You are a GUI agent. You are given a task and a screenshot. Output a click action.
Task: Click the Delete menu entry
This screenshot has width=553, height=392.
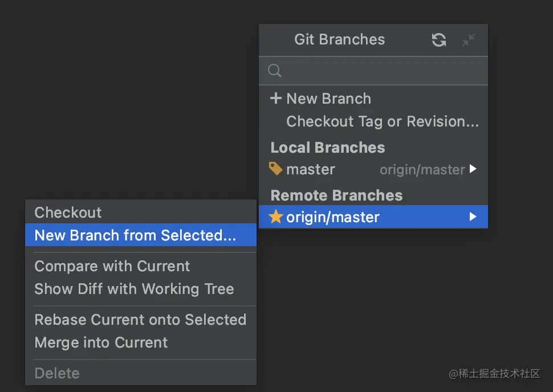57,373
